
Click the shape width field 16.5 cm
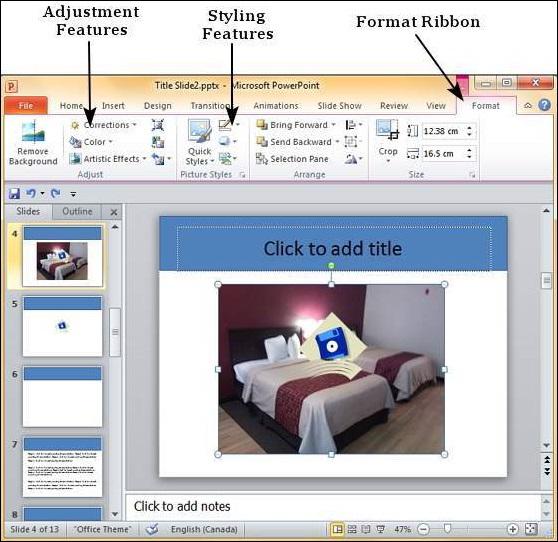(x=443, y=154)
